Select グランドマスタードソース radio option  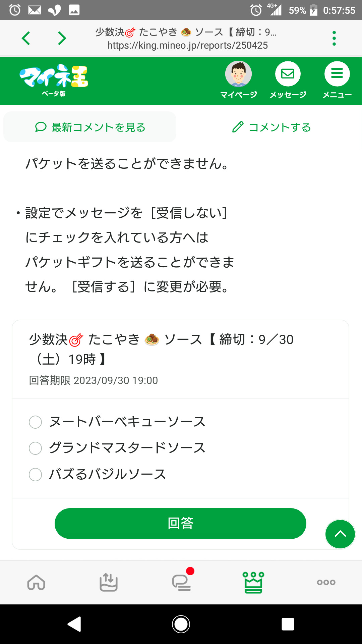click(36, 448)
